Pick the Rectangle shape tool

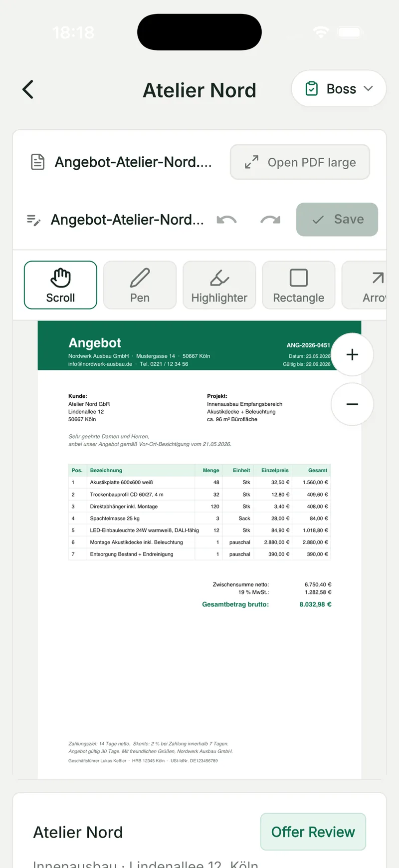coord(299,285)
